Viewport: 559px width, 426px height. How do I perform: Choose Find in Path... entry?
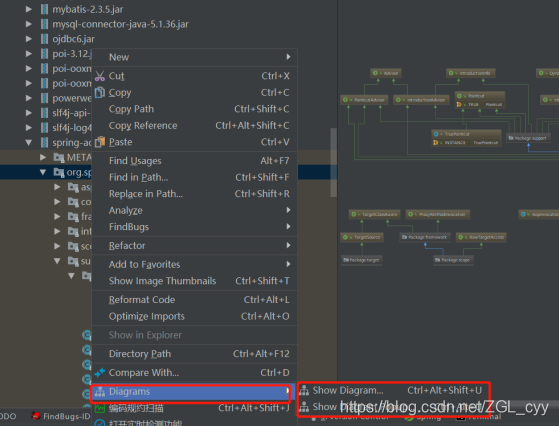click(x=195, y=177)
